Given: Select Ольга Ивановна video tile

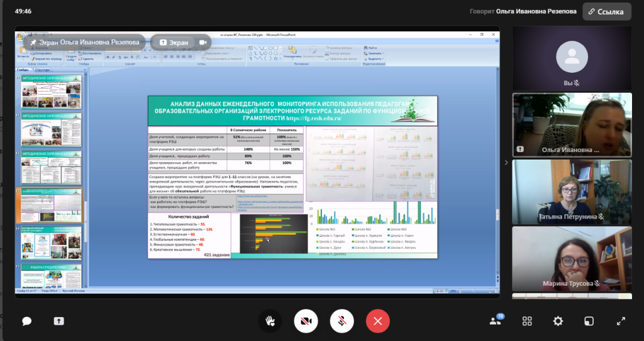Looking at the screenshot, I should click(x=572, y=124).
